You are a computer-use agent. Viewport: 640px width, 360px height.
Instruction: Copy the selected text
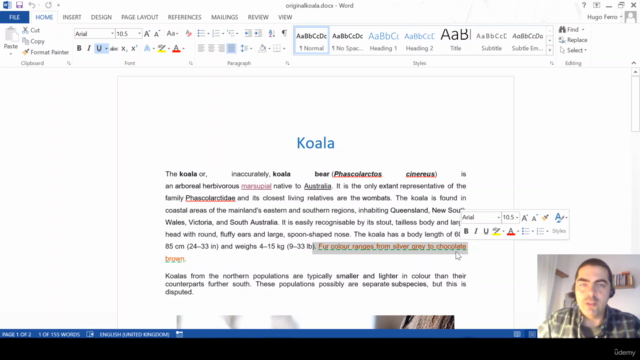click(x=33, y=41)
